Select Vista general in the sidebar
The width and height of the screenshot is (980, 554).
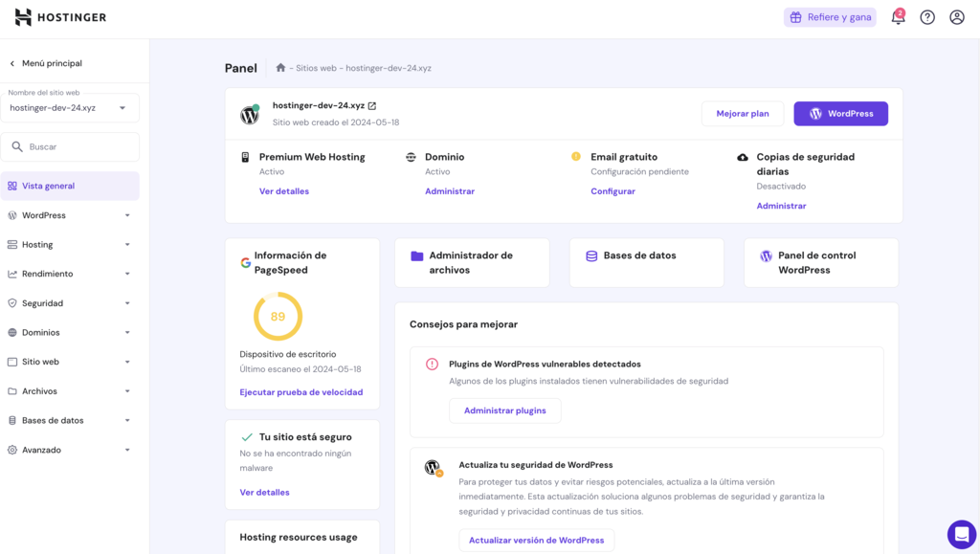[x=71, y=185]
